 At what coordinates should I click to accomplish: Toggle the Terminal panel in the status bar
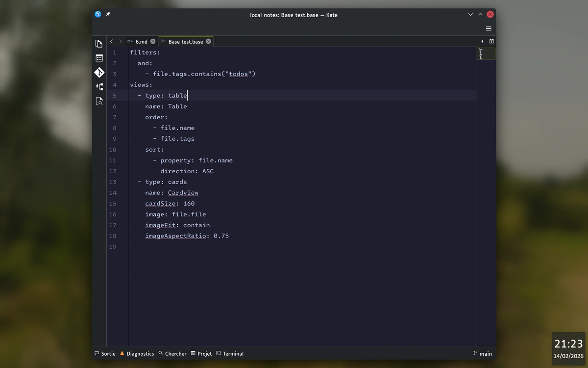[x=230, y=353]
